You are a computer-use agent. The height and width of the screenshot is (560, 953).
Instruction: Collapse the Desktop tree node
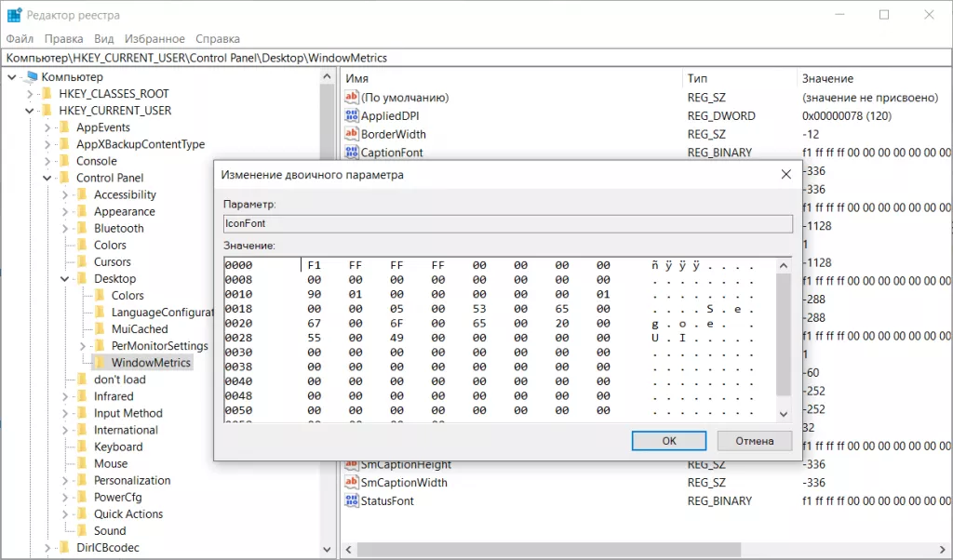tap(65, 279)
